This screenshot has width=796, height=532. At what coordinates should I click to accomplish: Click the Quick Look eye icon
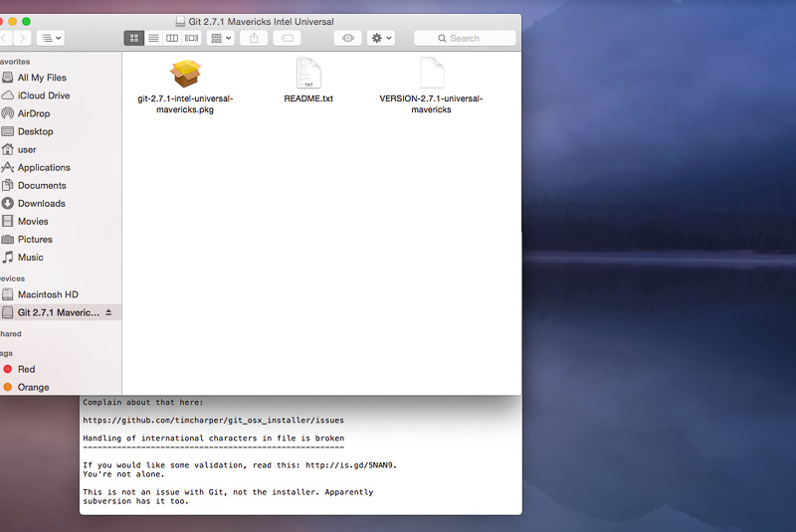tap(347, 38)
